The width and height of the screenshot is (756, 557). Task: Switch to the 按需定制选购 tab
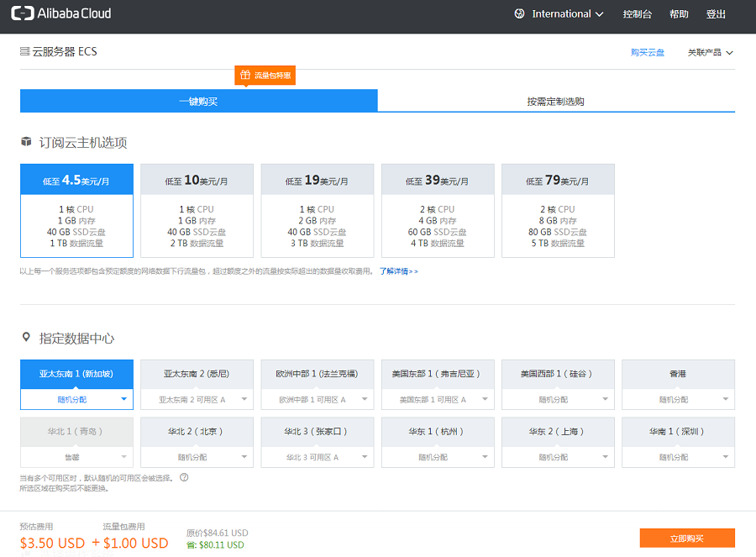pos(556,101)
